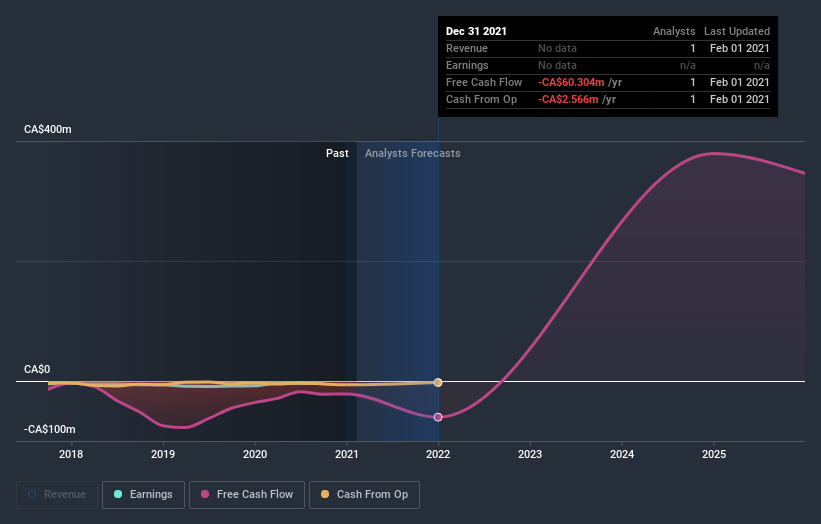Click the '-CA$60.304m' Free Cash Flow value
821x524 pixels.
tap(571, 82)
